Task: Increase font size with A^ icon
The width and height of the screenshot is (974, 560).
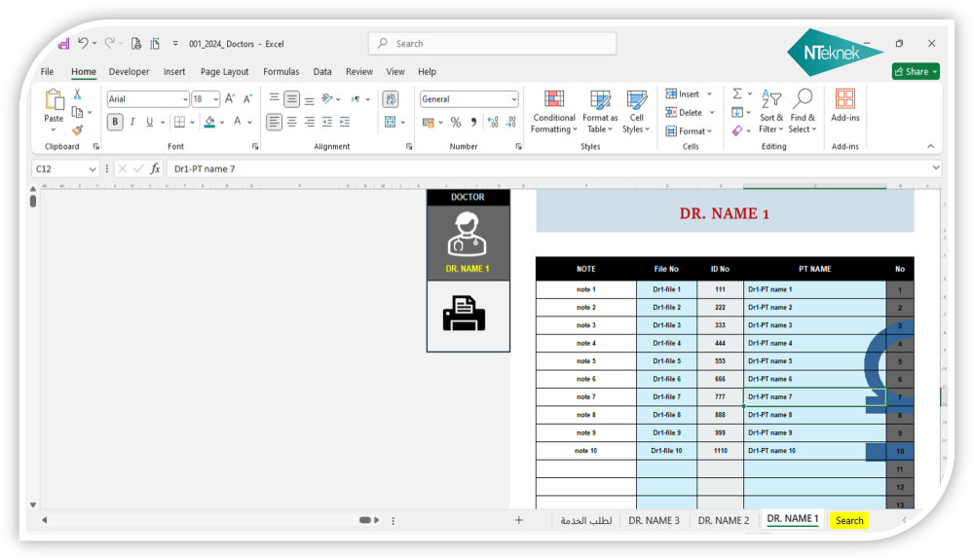Action: (x=230, y=98)
